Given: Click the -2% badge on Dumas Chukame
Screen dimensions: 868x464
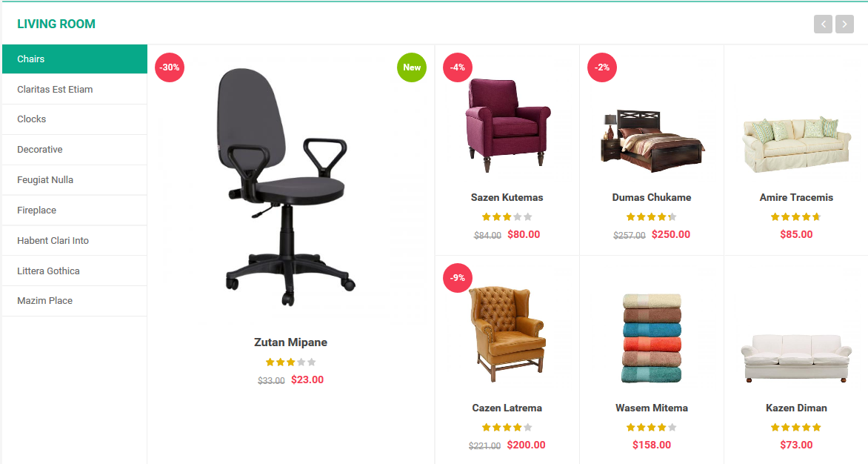Looking at the screenshot, I should [601, 67].
